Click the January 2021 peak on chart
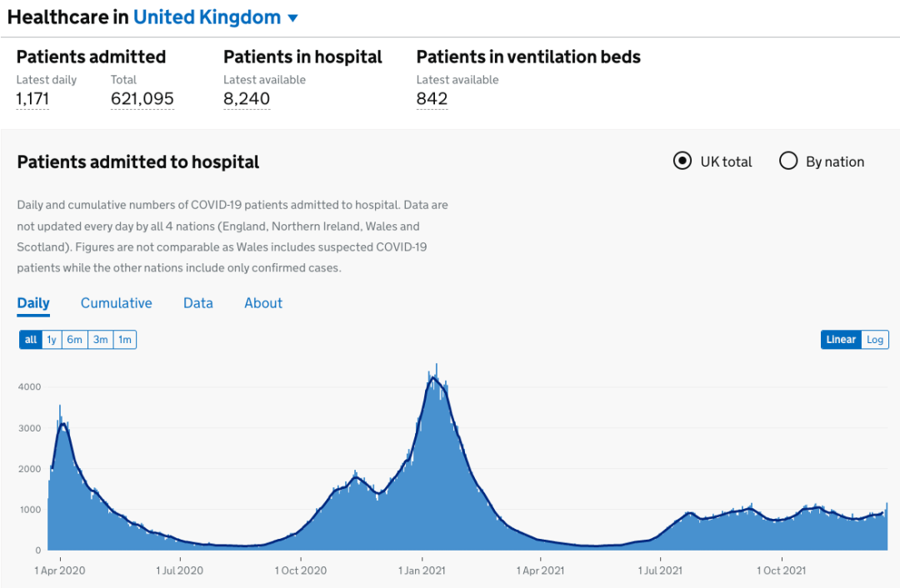The width and height of the screenshot is (900, 588). pyautogui.click(x=434, y=379)
